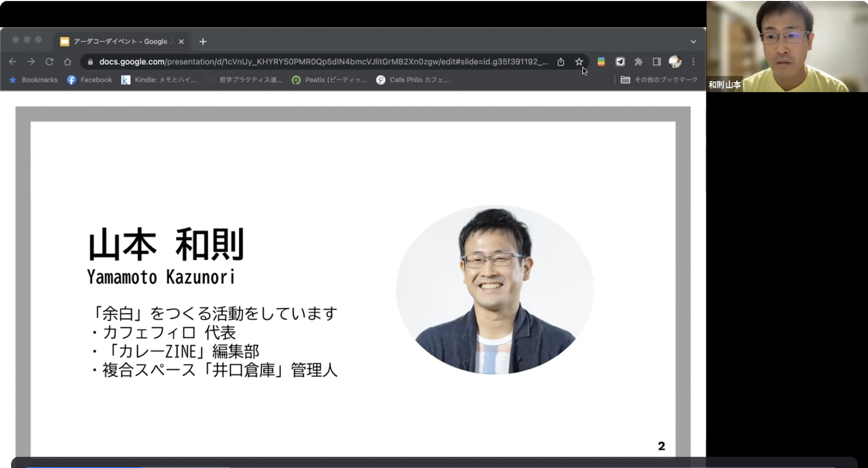Open the Chrome three-dot menu
The image size is (868, 468).
click(693, 62)
